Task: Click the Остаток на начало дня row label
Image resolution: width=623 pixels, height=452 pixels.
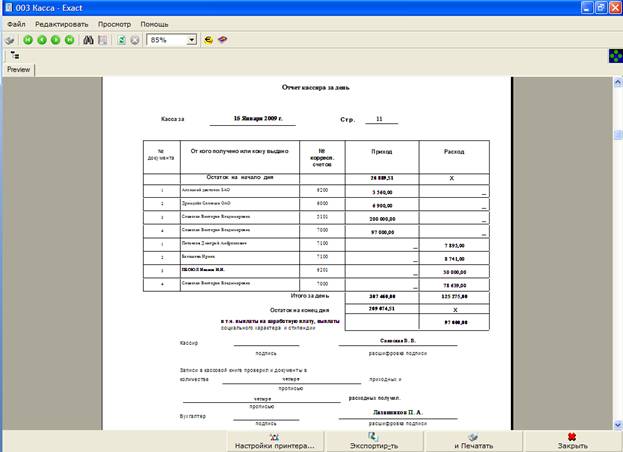Action: [x=240, y=177]
